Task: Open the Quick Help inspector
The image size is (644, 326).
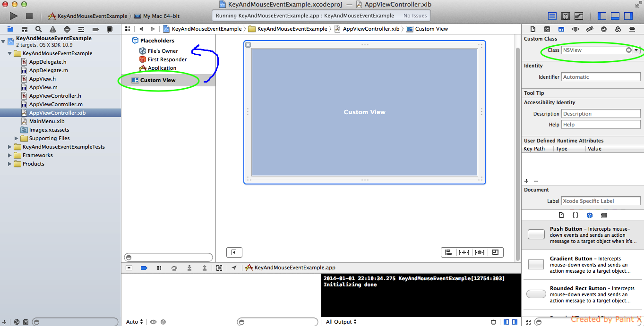Action: pyautogui.click(x=547, y=29)
